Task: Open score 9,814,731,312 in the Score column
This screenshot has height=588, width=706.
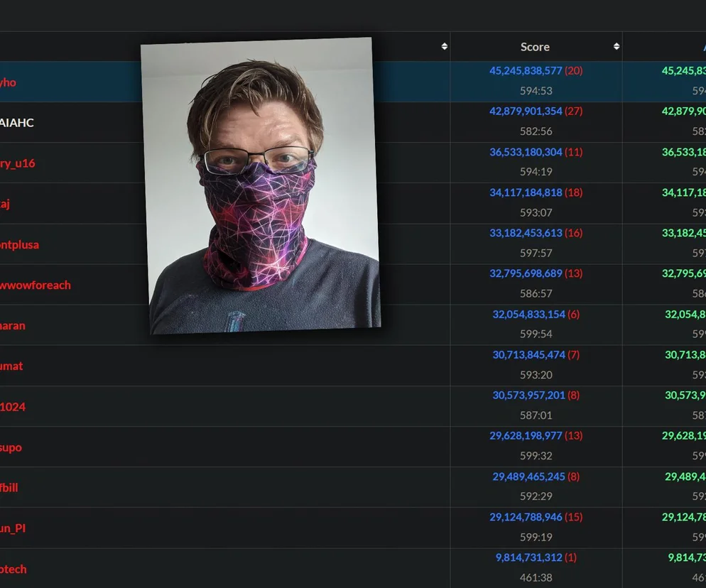Action: [528, 557]
